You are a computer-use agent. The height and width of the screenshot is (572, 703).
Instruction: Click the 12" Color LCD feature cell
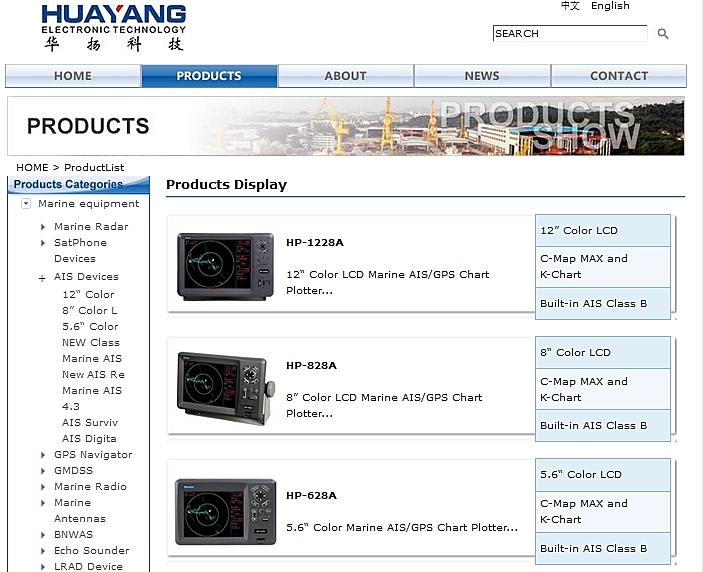pos(603,230)
